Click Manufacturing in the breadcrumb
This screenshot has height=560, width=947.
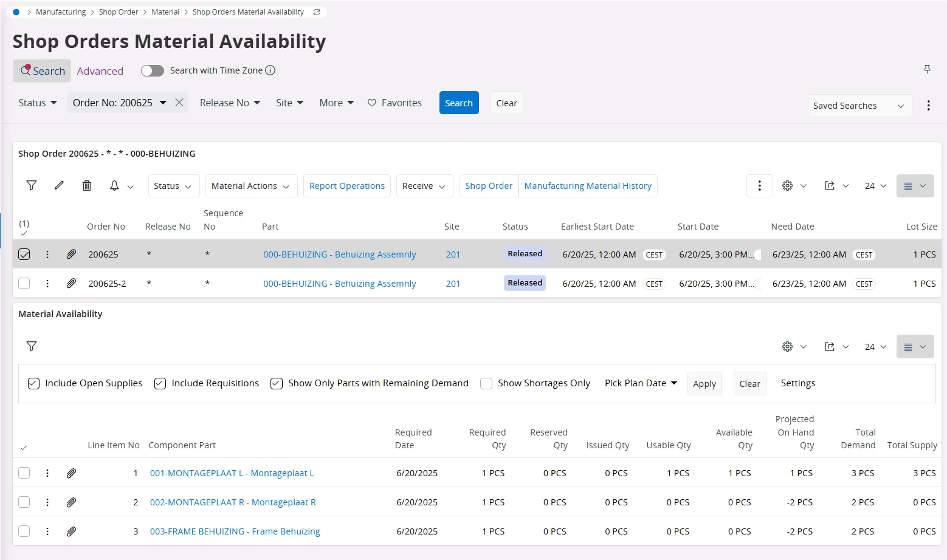[x=61, y=12]
